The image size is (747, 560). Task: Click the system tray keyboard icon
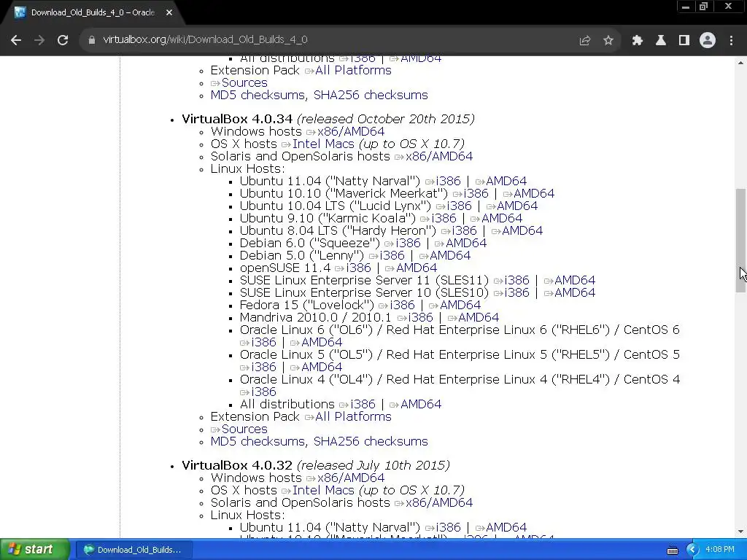coord(672,551)
